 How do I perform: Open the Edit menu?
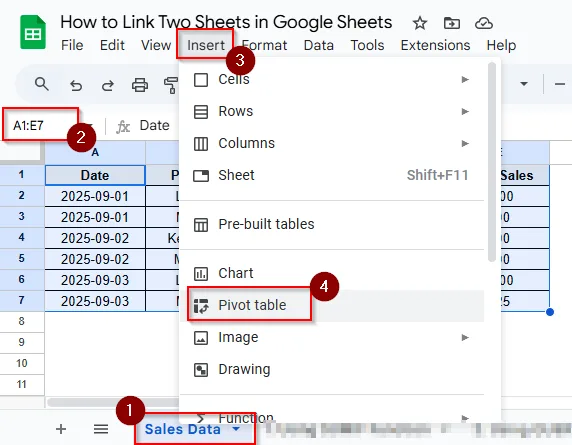(x=112, y=45)
